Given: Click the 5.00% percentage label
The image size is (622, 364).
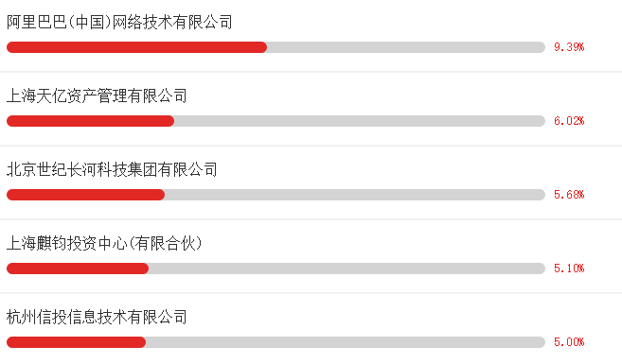Looking at the screenshot, I should 569,342.
